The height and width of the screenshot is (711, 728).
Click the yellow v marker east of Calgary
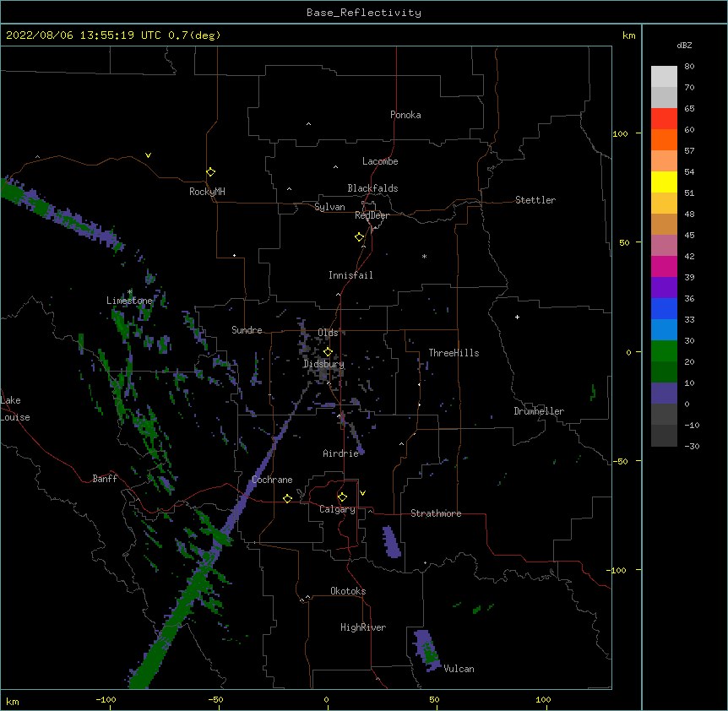[362, 493]
